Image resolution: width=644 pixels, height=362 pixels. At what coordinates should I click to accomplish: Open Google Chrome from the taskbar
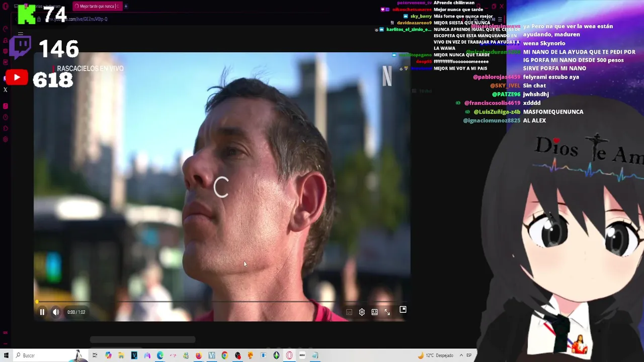[x=224, y=355]
